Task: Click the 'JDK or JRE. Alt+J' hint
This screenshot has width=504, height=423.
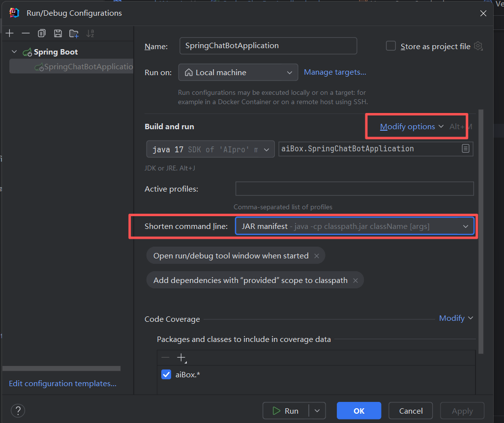Action: [170, 168]
